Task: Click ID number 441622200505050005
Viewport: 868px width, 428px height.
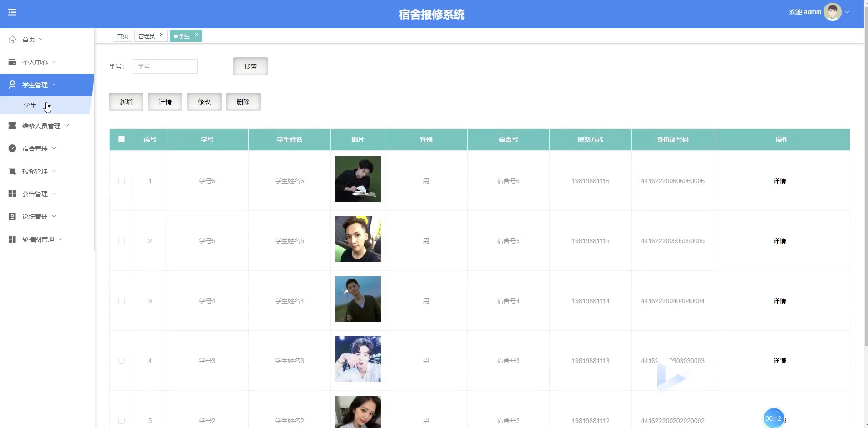Action: coord(673,241)
